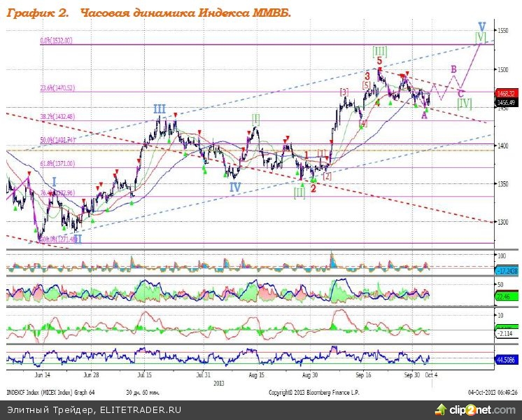Select the 23.6% (1470.52) Fibonacci label

57,88
